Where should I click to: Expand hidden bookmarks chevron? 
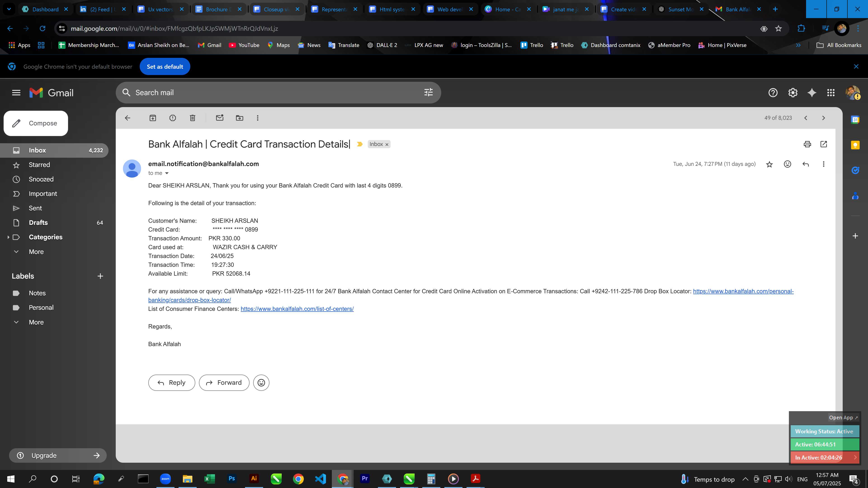(798, 45)
